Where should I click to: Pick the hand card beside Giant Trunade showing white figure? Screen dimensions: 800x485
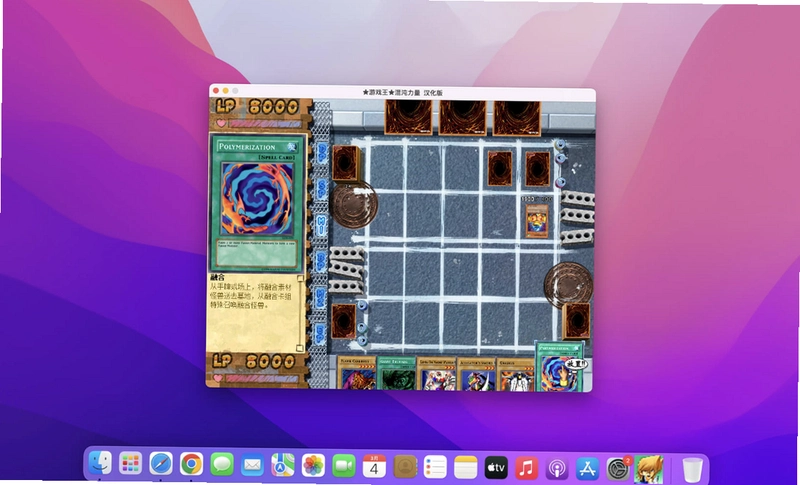coord(437,374)
